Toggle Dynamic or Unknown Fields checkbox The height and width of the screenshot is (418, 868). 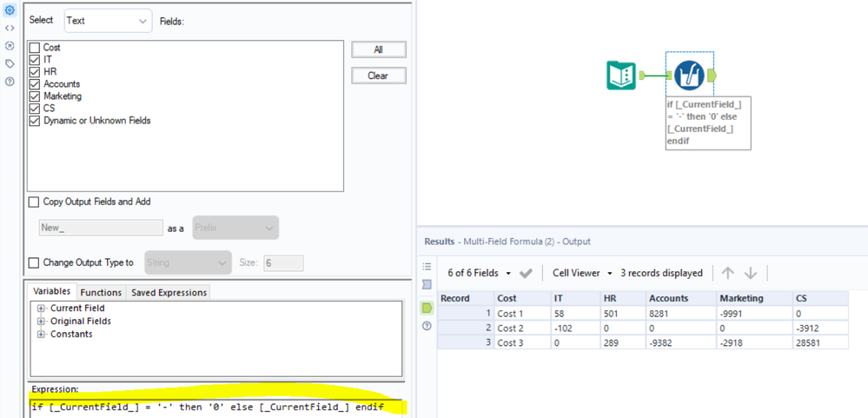[35, 121]
